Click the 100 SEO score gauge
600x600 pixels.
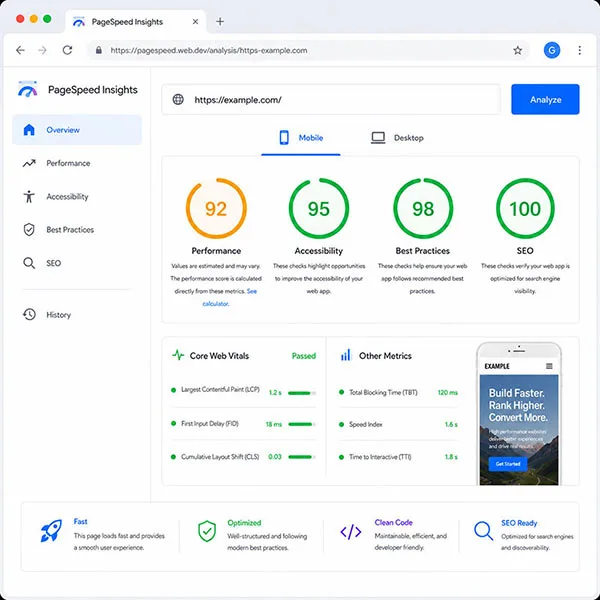(525, 209)
